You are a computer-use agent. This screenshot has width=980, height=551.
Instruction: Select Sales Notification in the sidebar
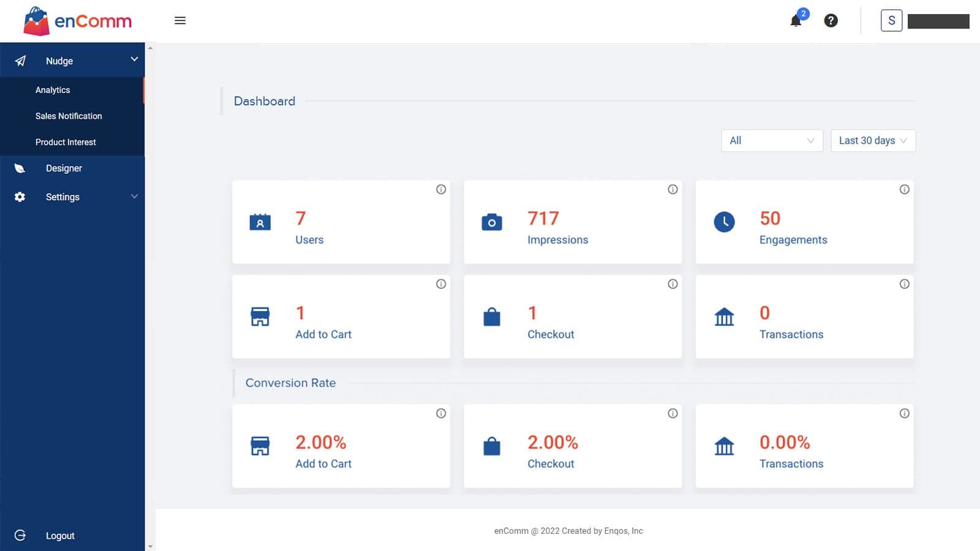coord(68,116)
